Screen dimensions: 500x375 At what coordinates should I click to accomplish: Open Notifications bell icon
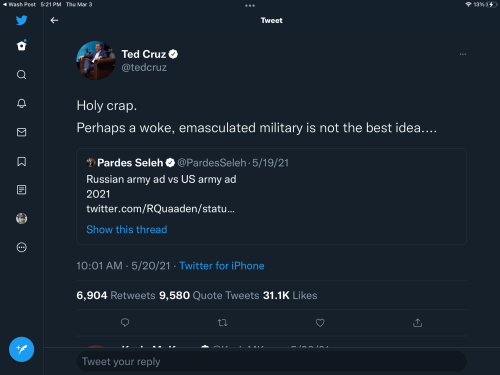point(22,103)
